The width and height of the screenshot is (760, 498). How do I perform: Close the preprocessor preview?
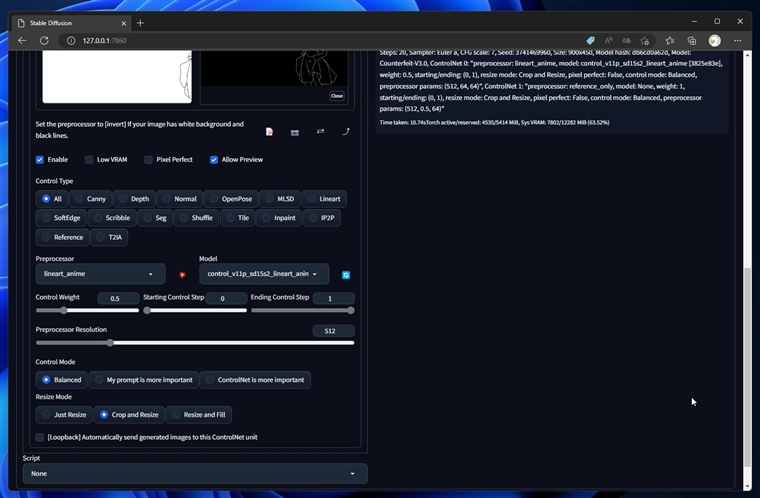coord(337,96)
